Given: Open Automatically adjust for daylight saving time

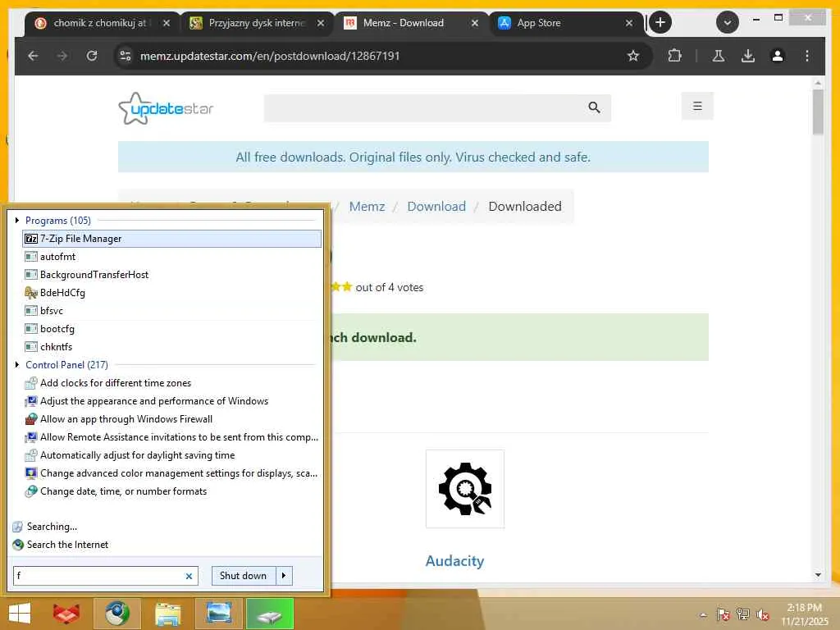Looking at the screenshot, I should pos(172,454).
